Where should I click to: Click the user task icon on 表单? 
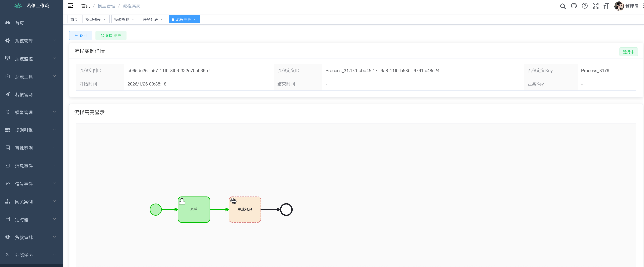point(182,201)
